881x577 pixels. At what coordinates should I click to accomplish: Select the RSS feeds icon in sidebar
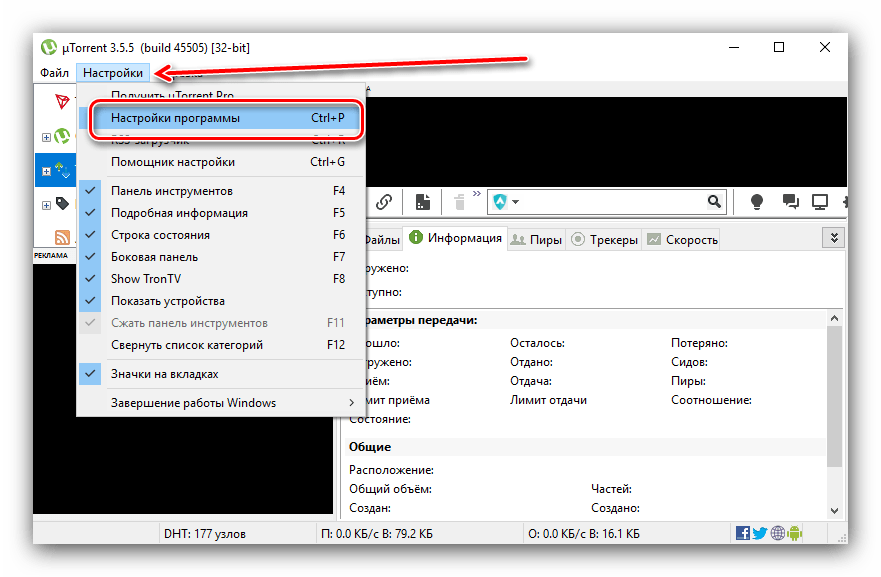click(62, 237)
